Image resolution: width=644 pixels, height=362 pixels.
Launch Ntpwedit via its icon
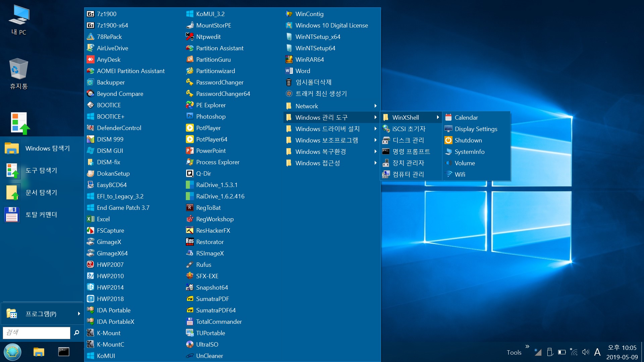click(190, 37)
